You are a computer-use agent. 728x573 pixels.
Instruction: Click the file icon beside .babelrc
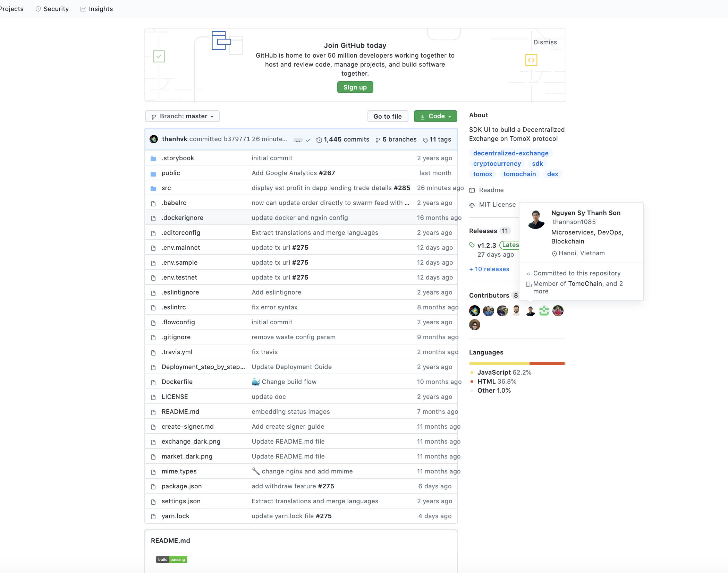(x=153, y=203)
